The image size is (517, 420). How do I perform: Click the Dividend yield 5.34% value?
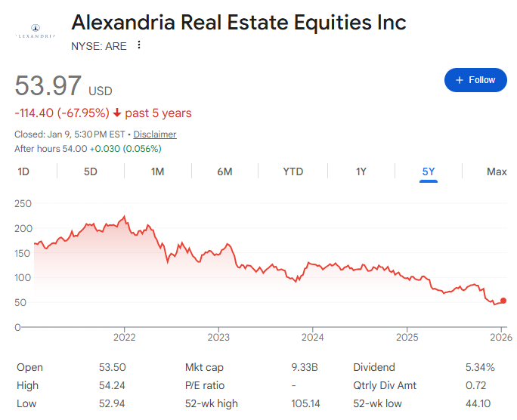pos(480,367)
